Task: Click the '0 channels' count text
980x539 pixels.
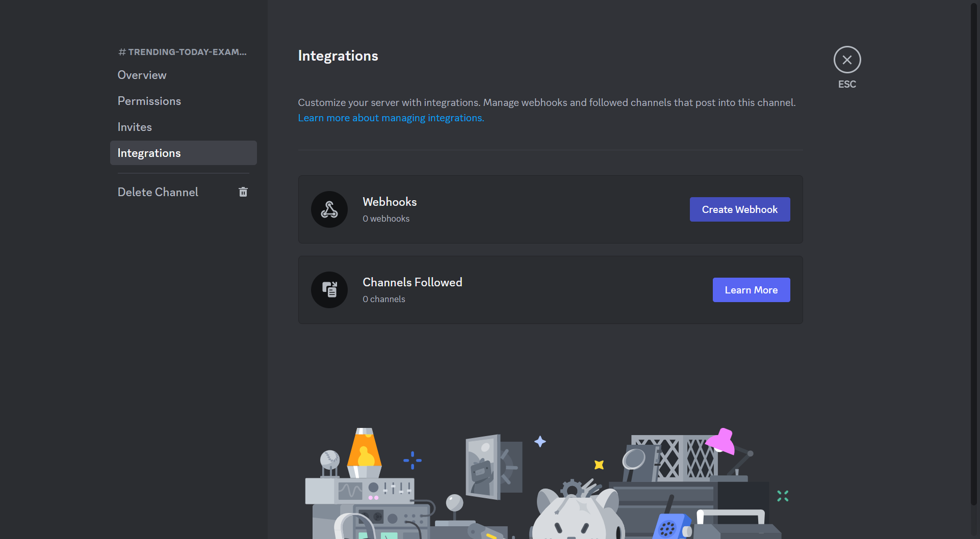Action: coord(384,299)
